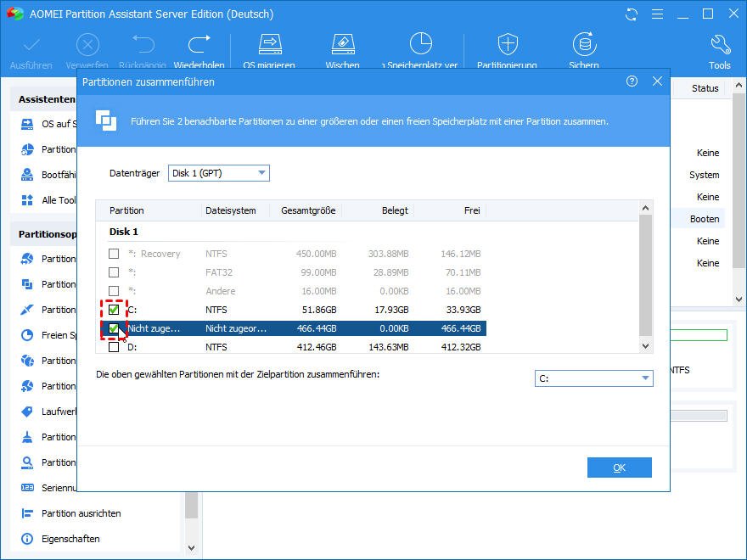The height and width of the screenshot is (560, 747).
Task: Click the Gesamtgröße column header
Action: 307,210
